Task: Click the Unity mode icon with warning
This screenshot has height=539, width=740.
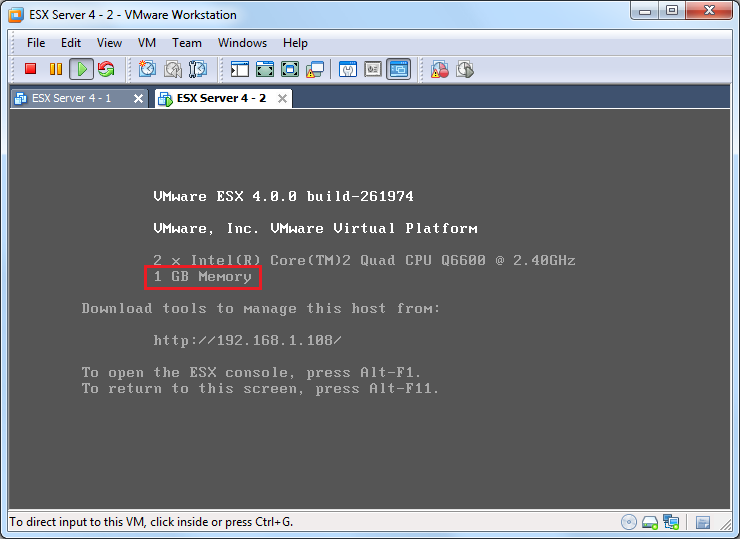Action: pyautogui.click(x=315, y=69)
